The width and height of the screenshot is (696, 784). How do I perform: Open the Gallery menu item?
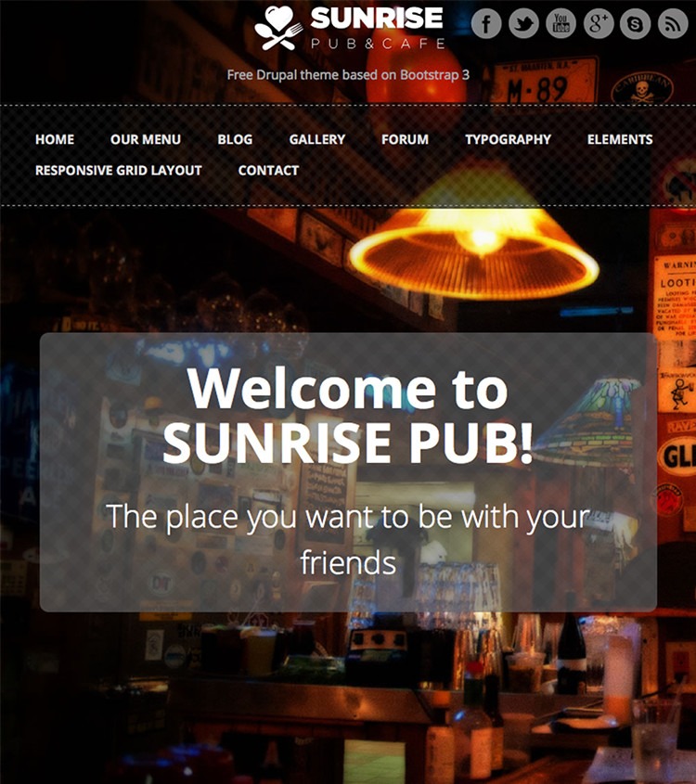coord(317,139)
